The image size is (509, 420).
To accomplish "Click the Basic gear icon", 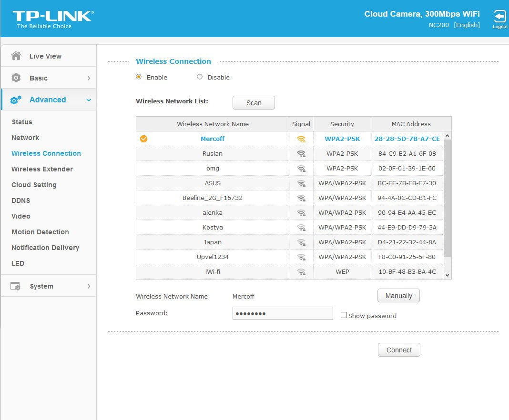I will (16, 78).
